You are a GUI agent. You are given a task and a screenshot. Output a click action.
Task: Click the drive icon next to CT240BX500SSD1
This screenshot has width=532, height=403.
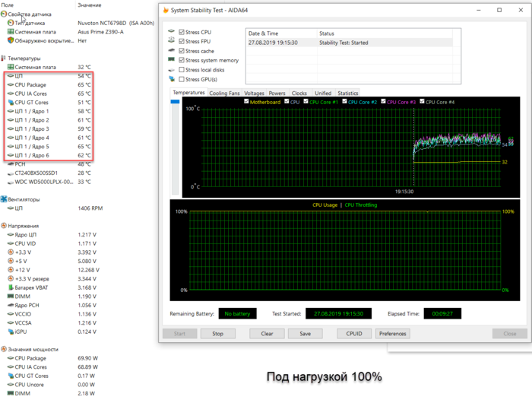11,173
